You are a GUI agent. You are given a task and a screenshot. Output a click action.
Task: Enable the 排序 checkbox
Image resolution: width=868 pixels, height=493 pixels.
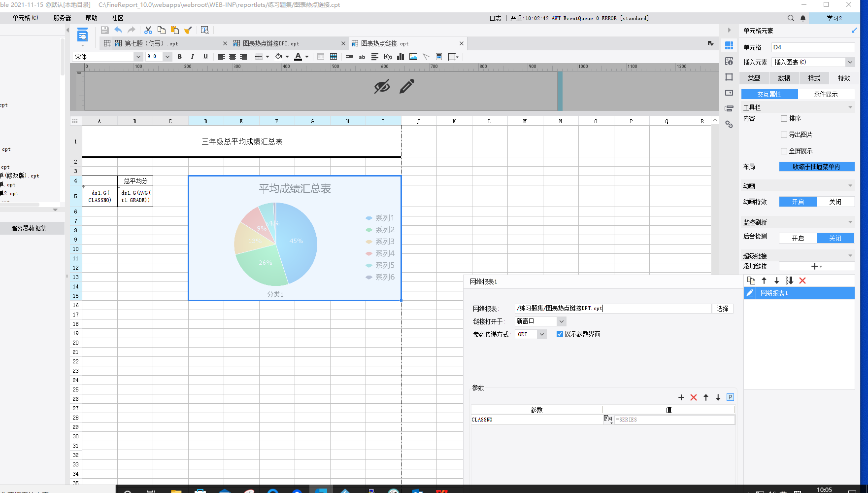[x=784, y=118]
